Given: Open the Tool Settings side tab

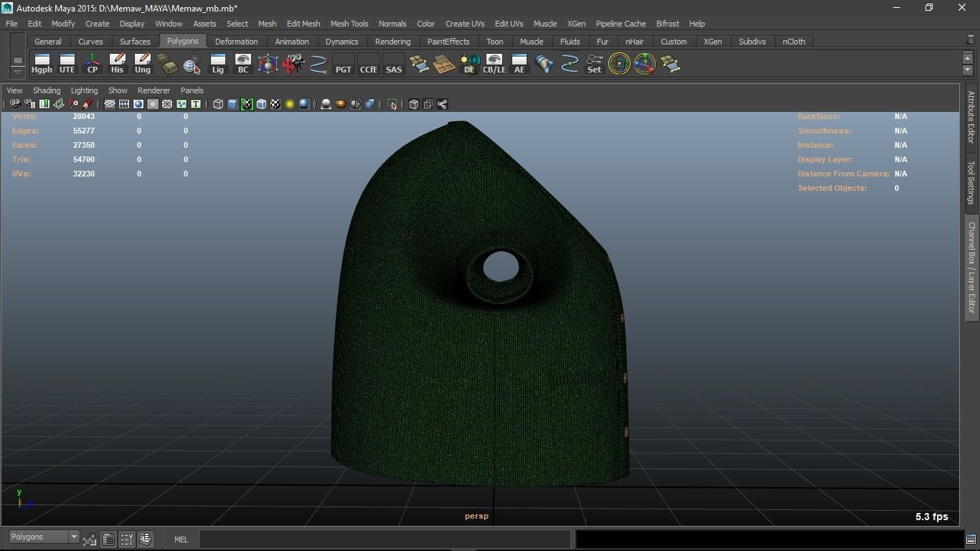Looking at the screenshot, I should click(971, 182).
